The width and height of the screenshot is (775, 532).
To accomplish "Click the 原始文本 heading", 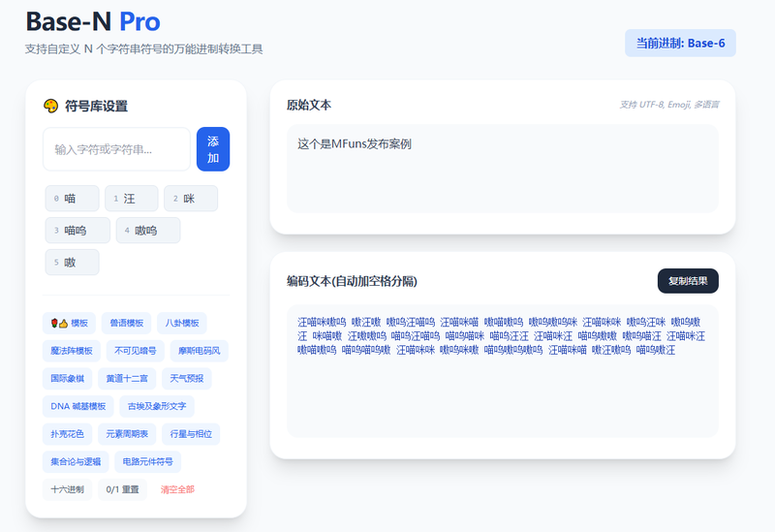I will click(x=309, y=105).
